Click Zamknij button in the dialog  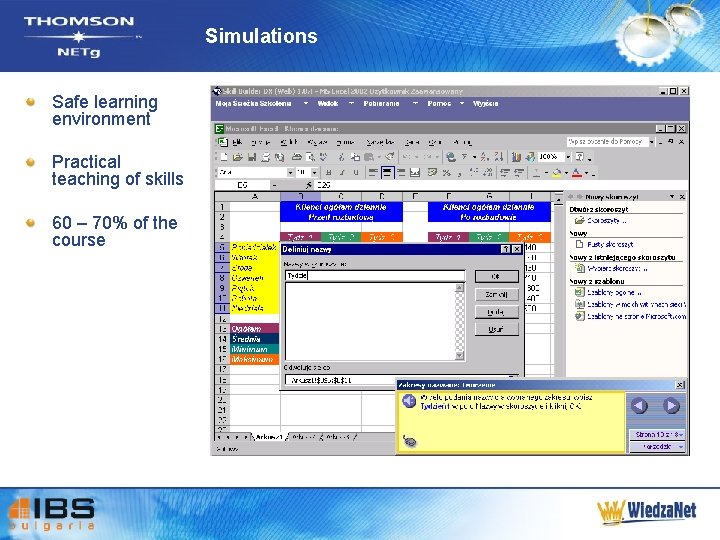tap(496, 294)
